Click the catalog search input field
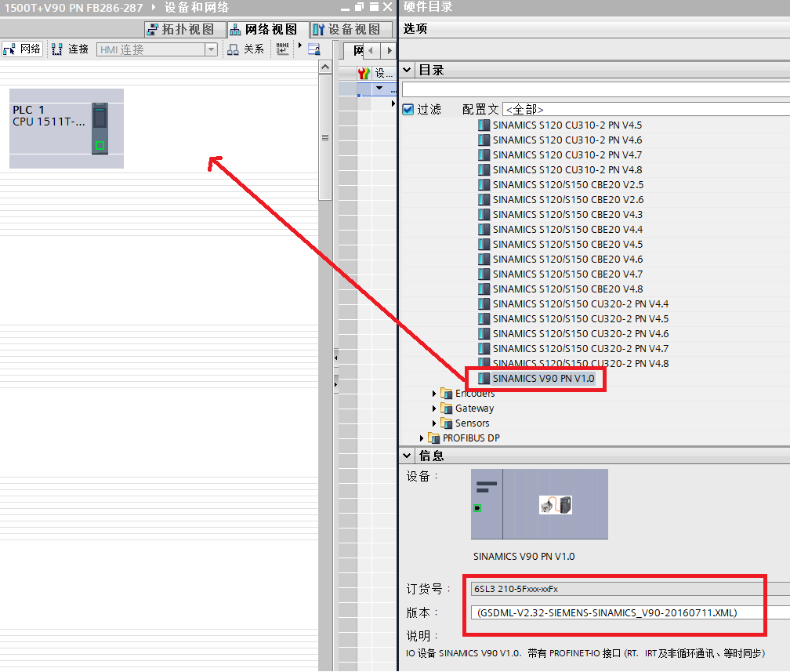790x672 pixels. 596,89
